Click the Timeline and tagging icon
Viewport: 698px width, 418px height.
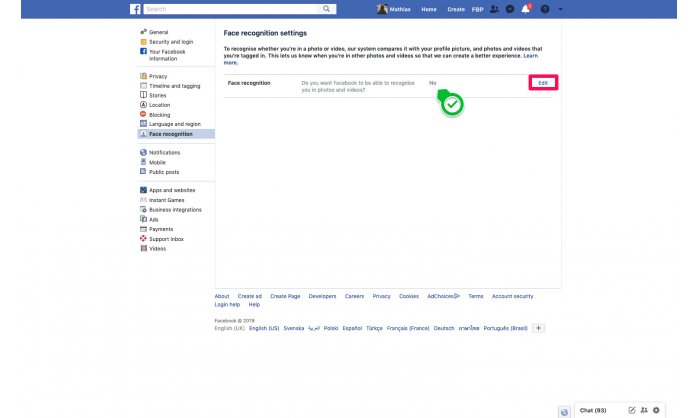[143, 85]
